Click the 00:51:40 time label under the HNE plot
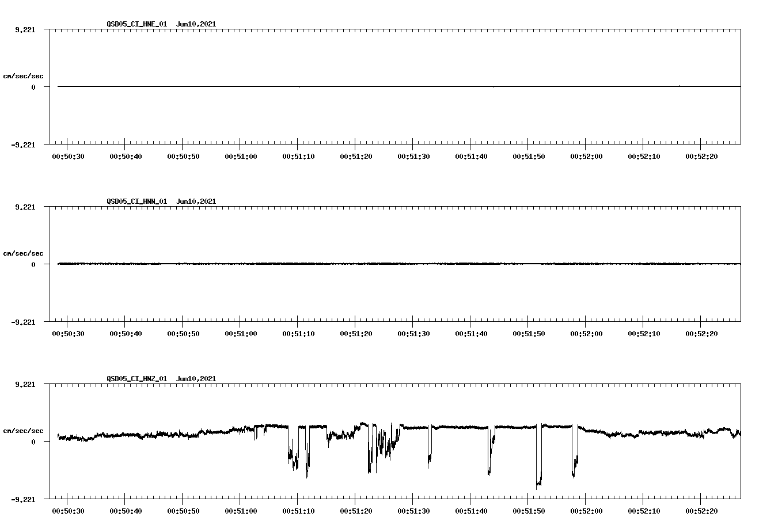782x532 pixels. point(471,157)
